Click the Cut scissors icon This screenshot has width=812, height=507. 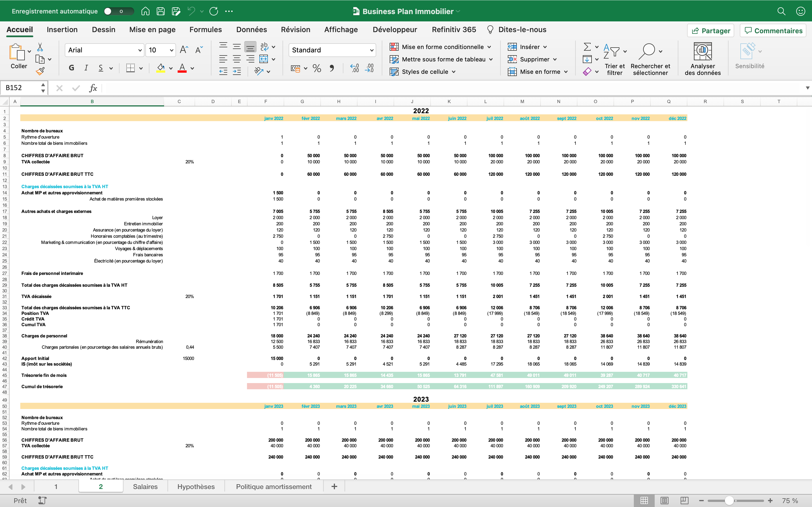[x=40, y=47]
